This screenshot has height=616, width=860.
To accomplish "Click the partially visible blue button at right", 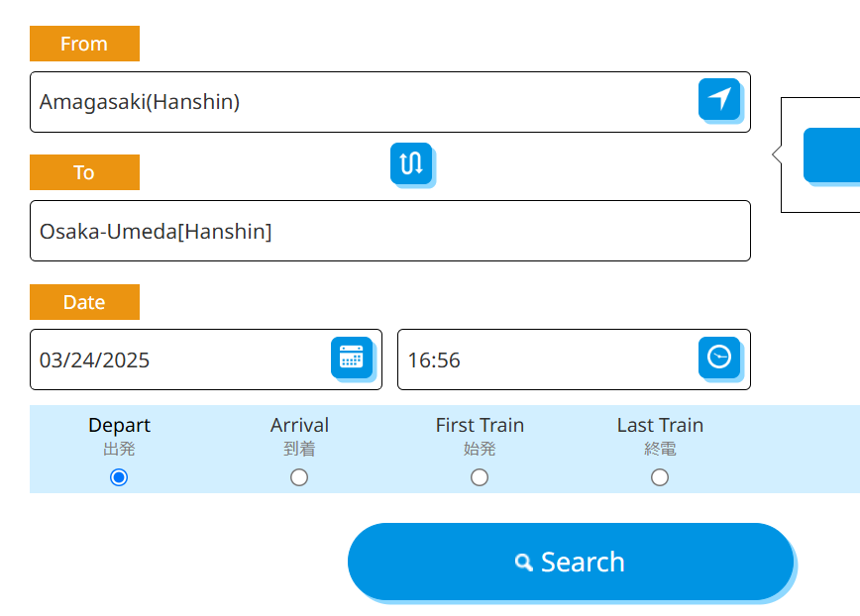I will pyautogui.click(x=832, y=154).
